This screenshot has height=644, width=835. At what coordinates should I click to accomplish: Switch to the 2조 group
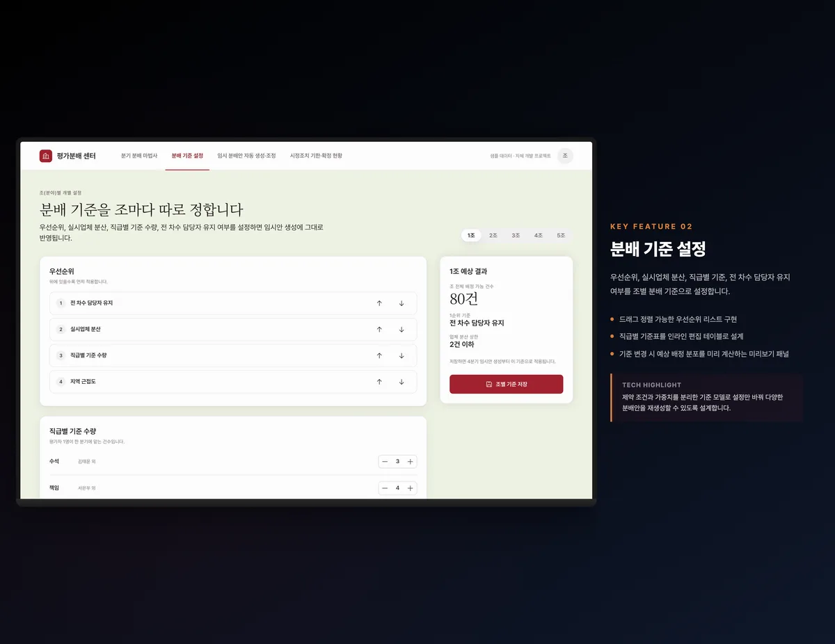[493, 236]
